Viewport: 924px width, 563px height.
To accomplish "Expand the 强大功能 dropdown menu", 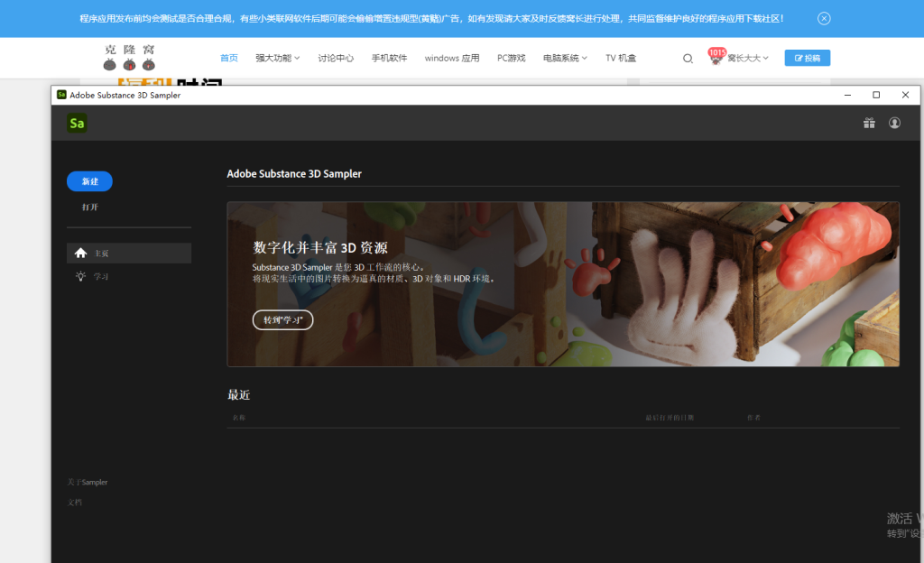I will 278,58.
